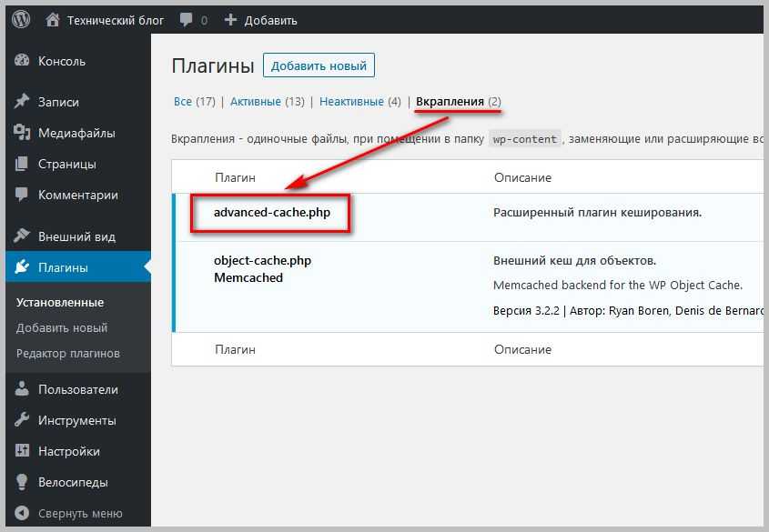Viewport: 769px width, 532px height.
Task: Open the Комментарии menu item
Action: tap(77, 196)
